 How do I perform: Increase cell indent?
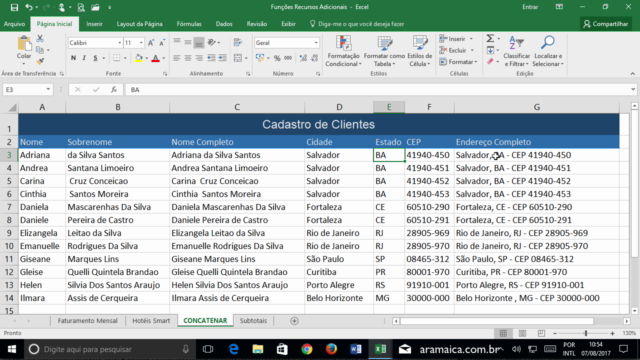[x=222, y=58]
